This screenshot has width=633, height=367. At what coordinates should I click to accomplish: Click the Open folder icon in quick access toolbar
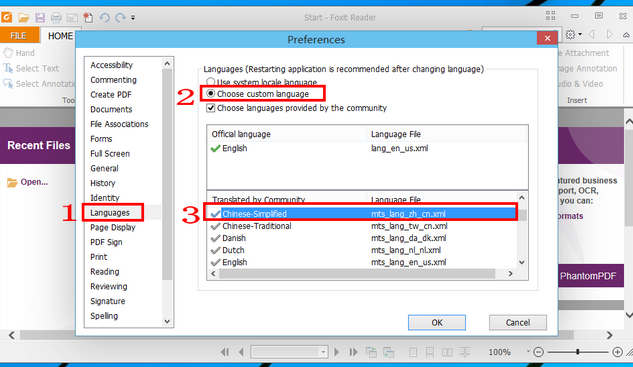click(23, 17)
